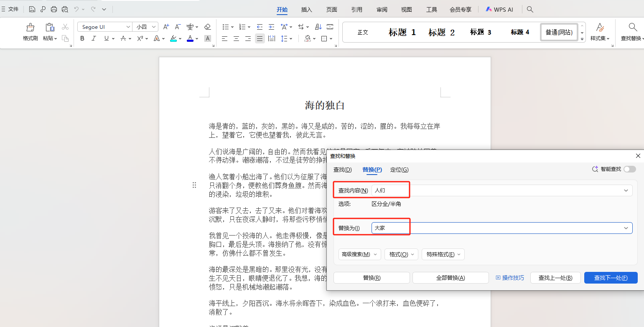This screenshot has height=327, width=644.
Task: Center align the paragraph
Action: 236,38
